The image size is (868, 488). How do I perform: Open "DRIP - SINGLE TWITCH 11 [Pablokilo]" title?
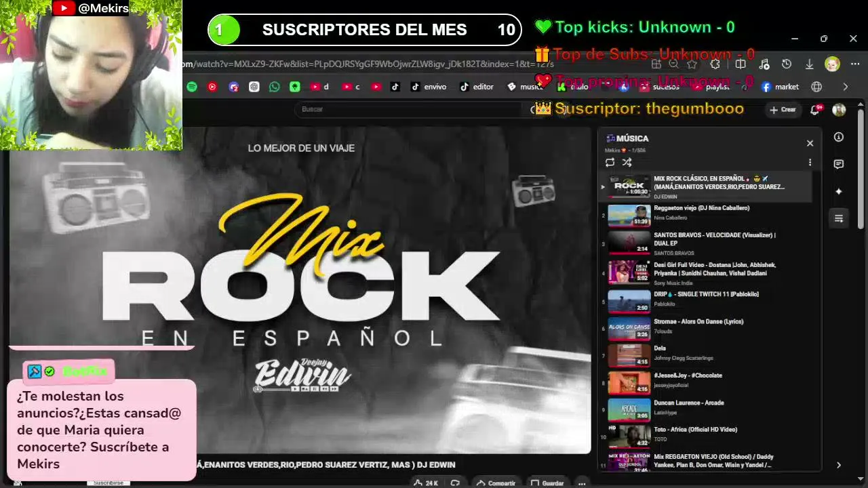pyautogui.click(x=706, y=294)
